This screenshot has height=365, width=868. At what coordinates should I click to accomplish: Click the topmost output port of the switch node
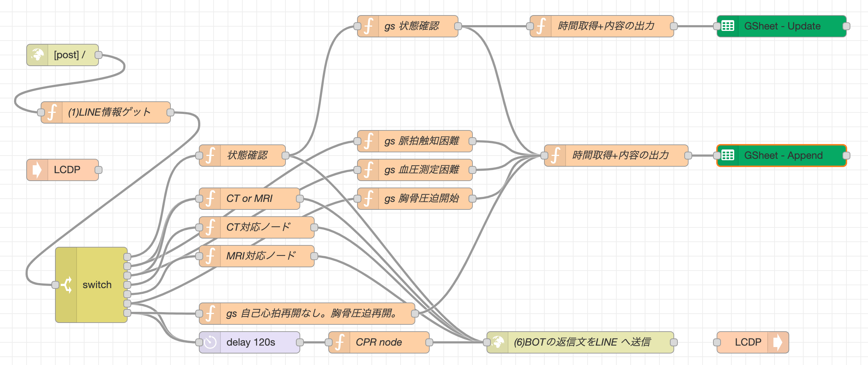[127, 257]
